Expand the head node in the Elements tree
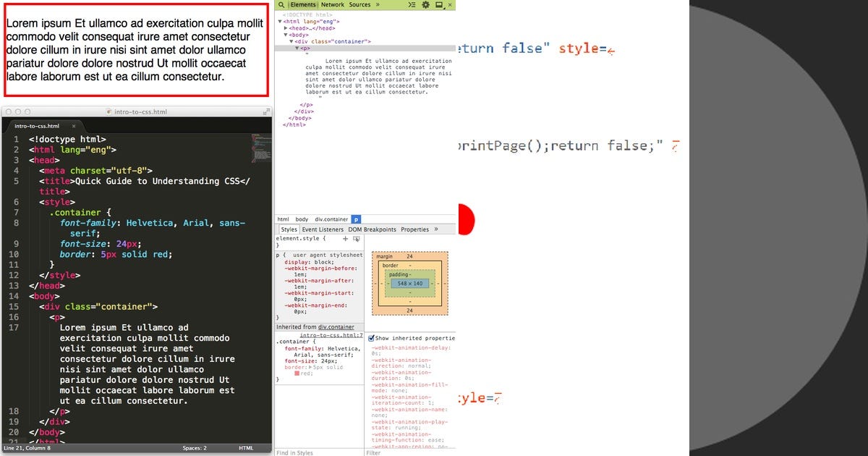The height and width of the screenshot is (456, 868). [284, 28]
